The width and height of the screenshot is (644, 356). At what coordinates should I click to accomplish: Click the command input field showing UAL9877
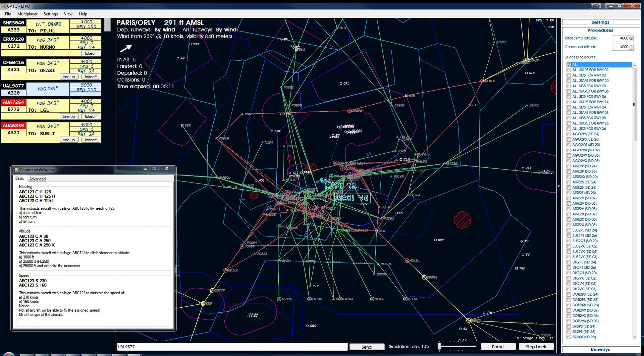pyautogui.click(x=231, y=346)
